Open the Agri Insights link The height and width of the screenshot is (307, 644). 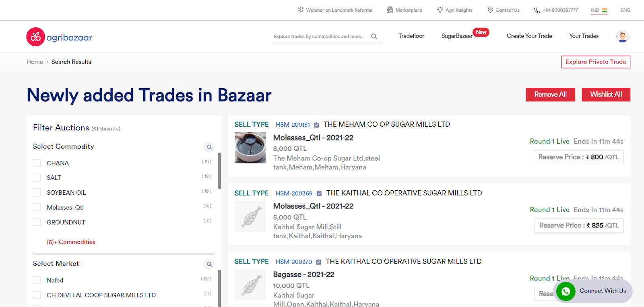click(x=459, y=10)
